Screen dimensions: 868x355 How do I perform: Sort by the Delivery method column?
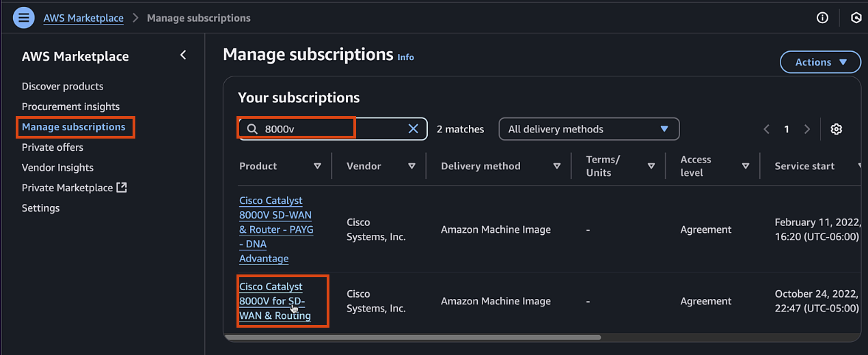click(557, 166)
